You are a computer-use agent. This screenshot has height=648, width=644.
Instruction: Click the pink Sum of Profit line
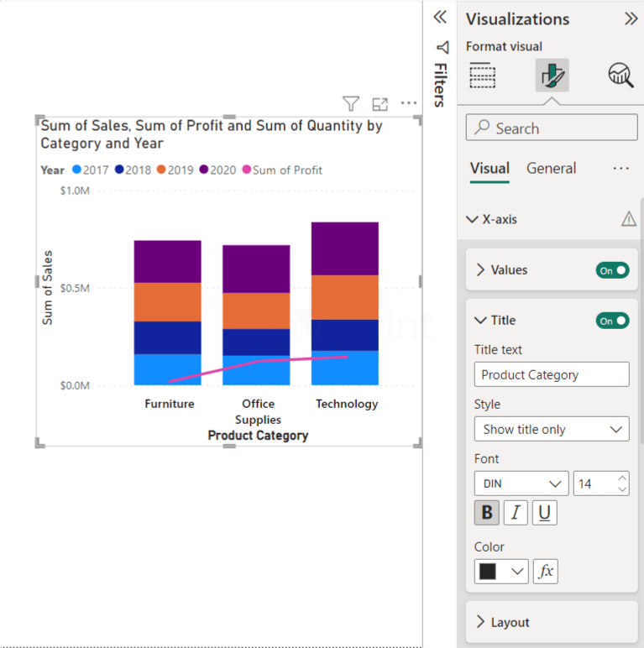tap(258, 361)
